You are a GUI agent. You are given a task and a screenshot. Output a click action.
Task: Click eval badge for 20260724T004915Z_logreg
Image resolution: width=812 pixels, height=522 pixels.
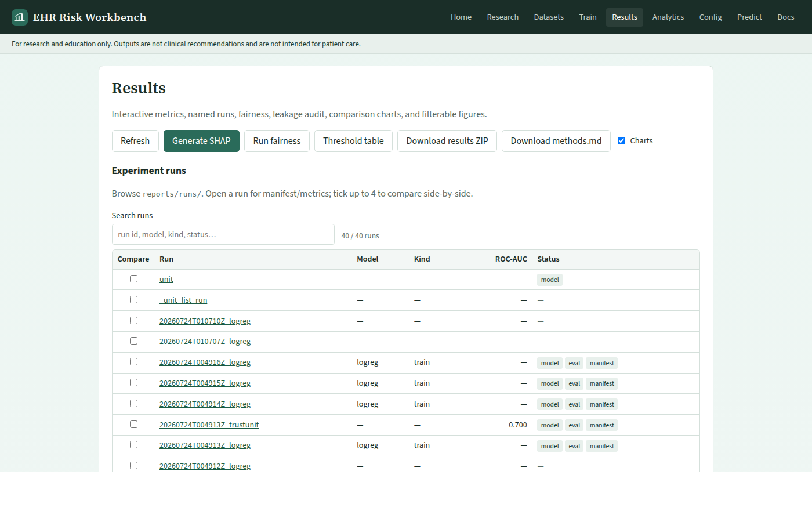(x=574, y=383)
